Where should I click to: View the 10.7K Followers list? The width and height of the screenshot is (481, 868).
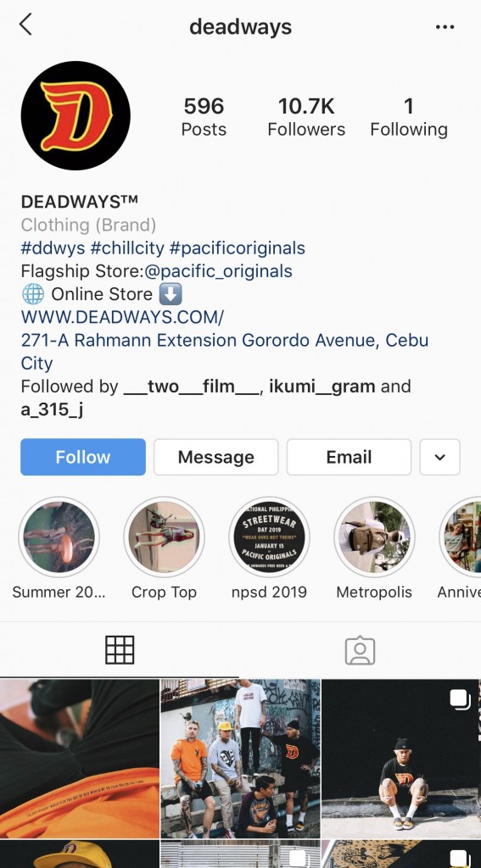tap(306, 117)
